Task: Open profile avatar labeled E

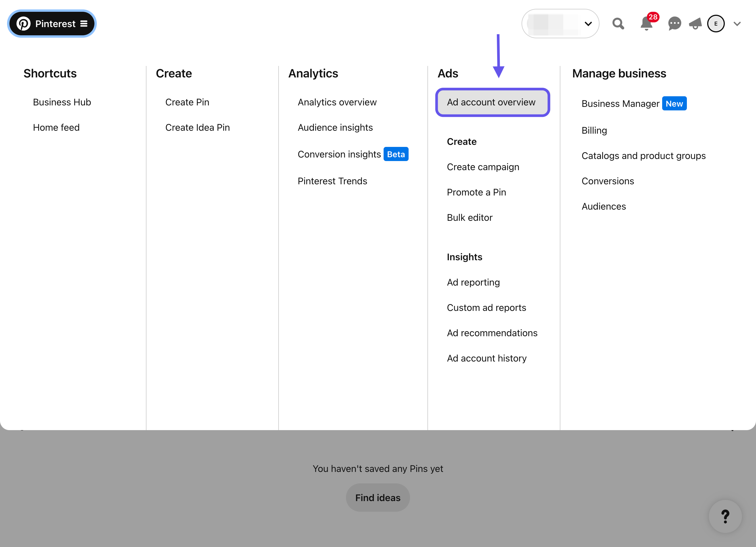Action: coord(716,24)
